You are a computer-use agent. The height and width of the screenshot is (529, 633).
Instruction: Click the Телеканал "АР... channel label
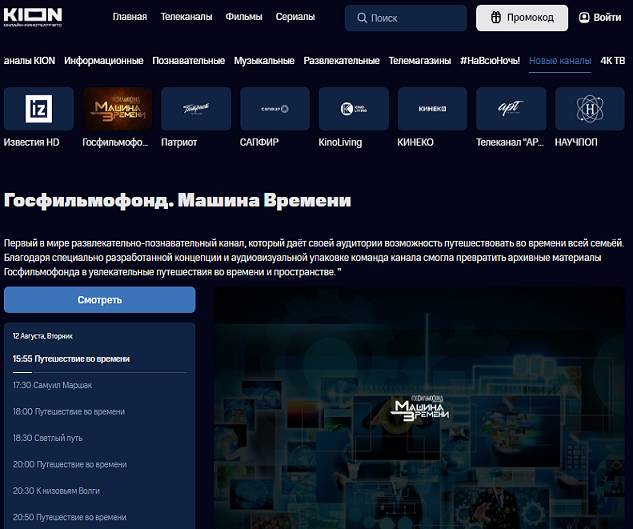(x=510, y=142)
